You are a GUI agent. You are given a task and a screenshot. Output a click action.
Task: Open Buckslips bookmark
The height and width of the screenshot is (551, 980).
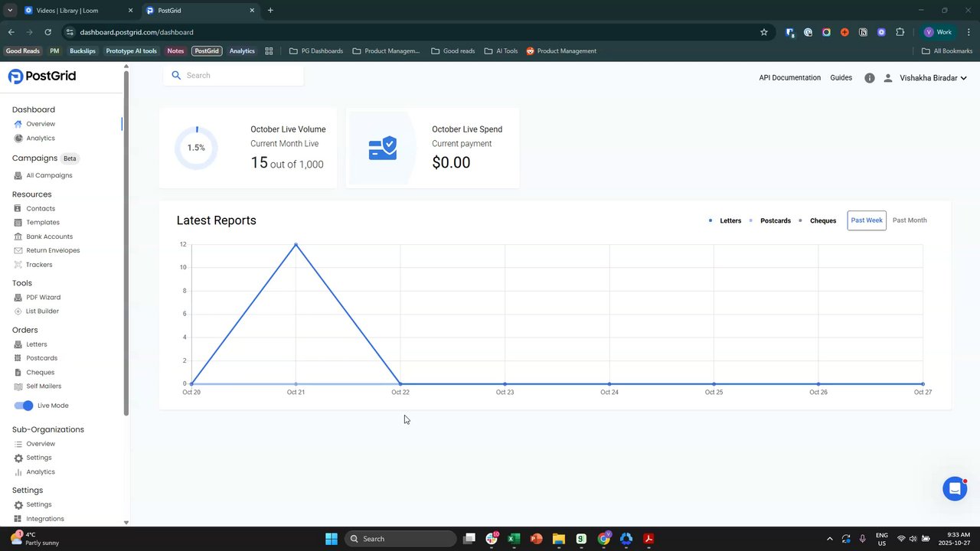click(83, 51)
